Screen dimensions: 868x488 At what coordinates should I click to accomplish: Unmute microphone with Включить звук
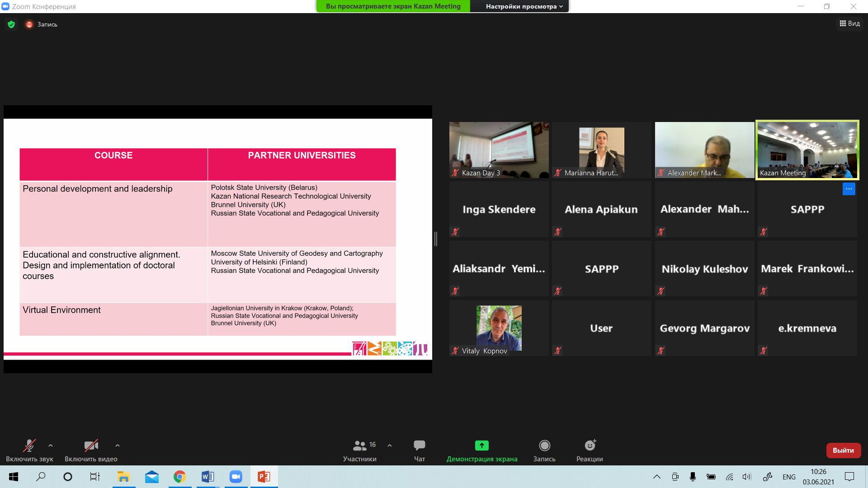29,446
